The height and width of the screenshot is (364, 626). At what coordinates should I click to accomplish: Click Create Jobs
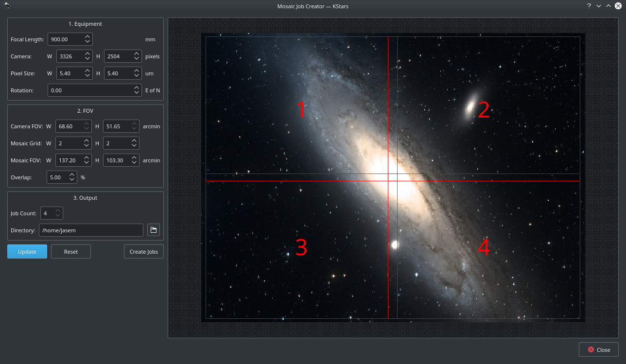tap(143, 251)
